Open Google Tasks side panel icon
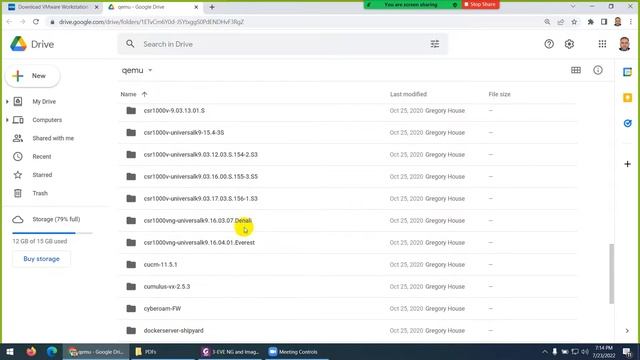 (x=627, y=123)
